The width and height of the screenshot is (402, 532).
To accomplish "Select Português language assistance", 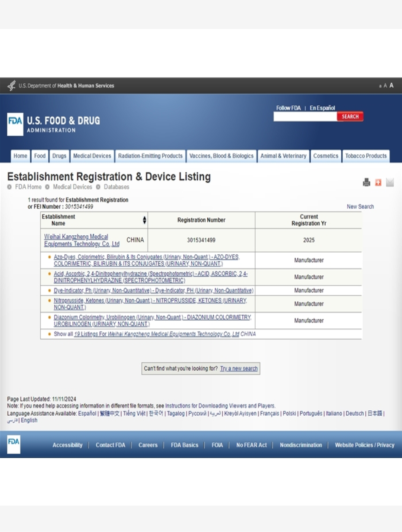I will (x=311, y=413).
